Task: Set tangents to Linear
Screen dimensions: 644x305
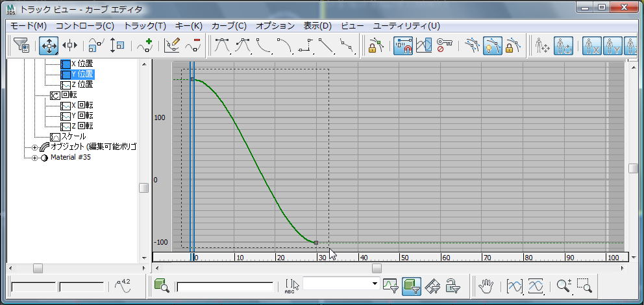Action: click(326, 45)
